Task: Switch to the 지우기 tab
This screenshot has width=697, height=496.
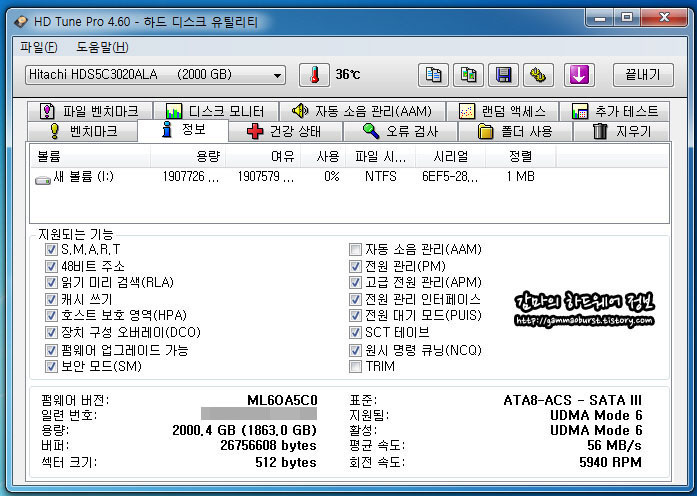Action: click(621, 131)
